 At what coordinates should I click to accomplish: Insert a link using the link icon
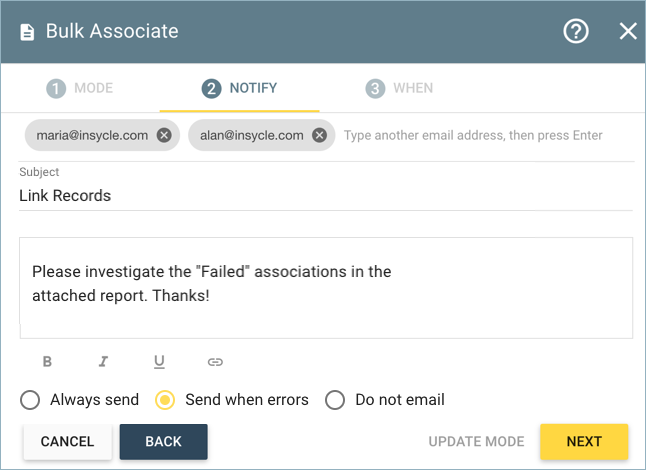[x=215, y=362]
